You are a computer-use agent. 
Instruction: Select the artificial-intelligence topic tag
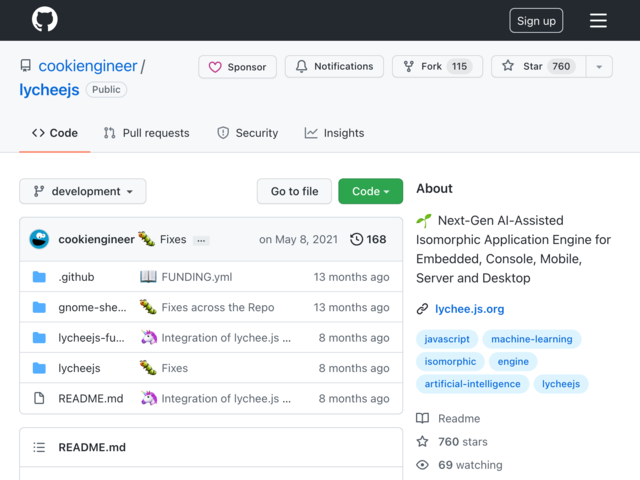pos(472,384)
